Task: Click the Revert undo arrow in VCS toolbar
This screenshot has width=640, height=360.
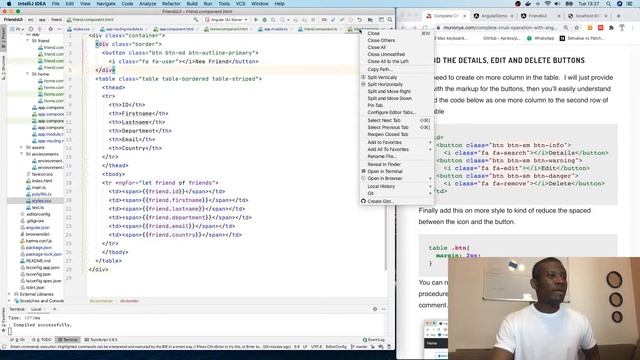Action: point(359,20)
